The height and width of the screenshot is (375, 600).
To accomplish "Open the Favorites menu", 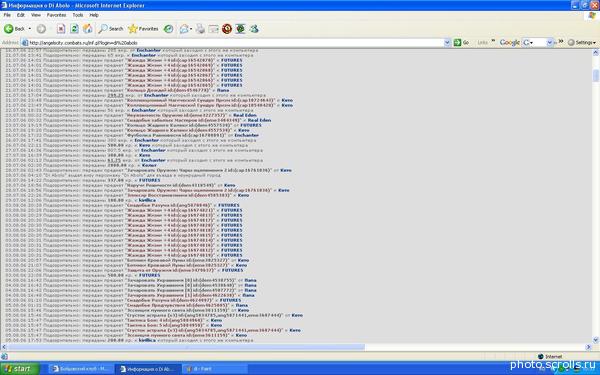I will 56,15.
